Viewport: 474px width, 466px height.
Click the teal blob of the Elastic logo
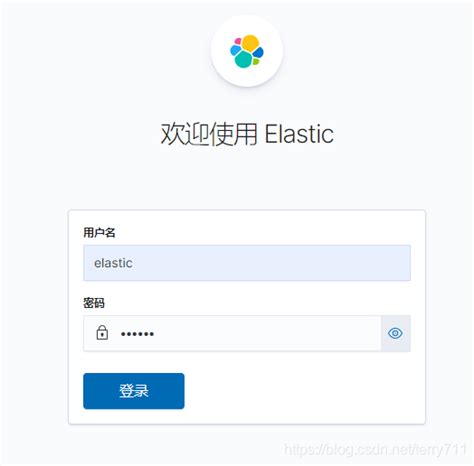(x=244, y=59)
